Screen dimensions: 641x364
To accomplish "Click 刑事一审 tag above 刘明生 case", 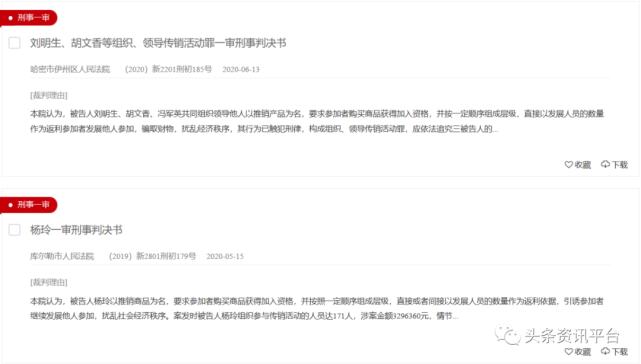I will [29, 18].
